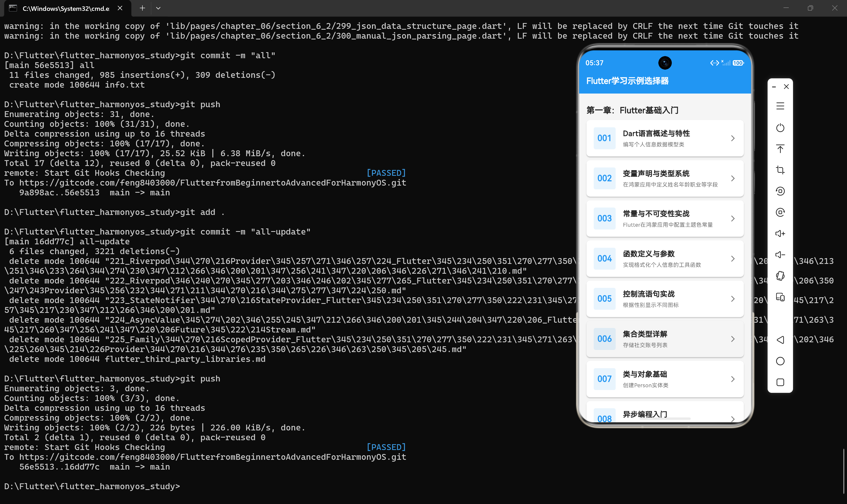Tap the 004 number badge
847x504 pixels.
tap(604, 258)
